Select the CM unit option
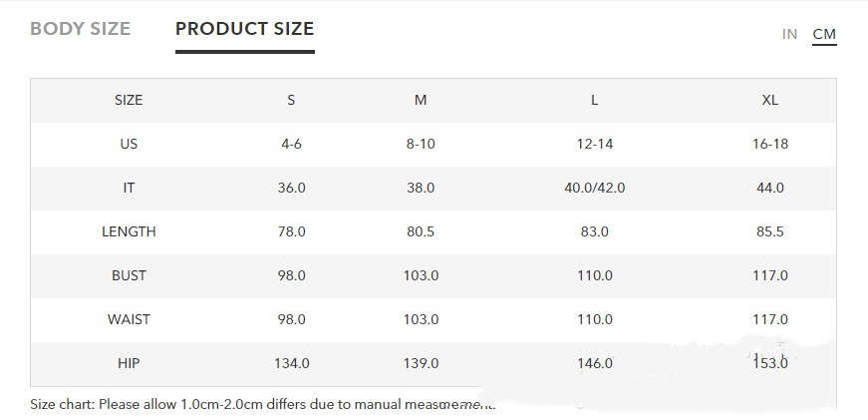868x420 pixels. click(824, 34)
